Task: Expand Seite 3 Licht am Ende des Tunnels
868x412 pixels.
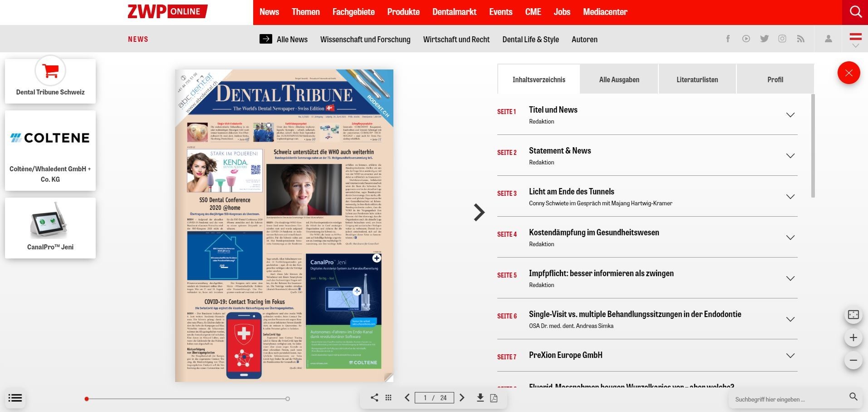Action: pos(790,197)
